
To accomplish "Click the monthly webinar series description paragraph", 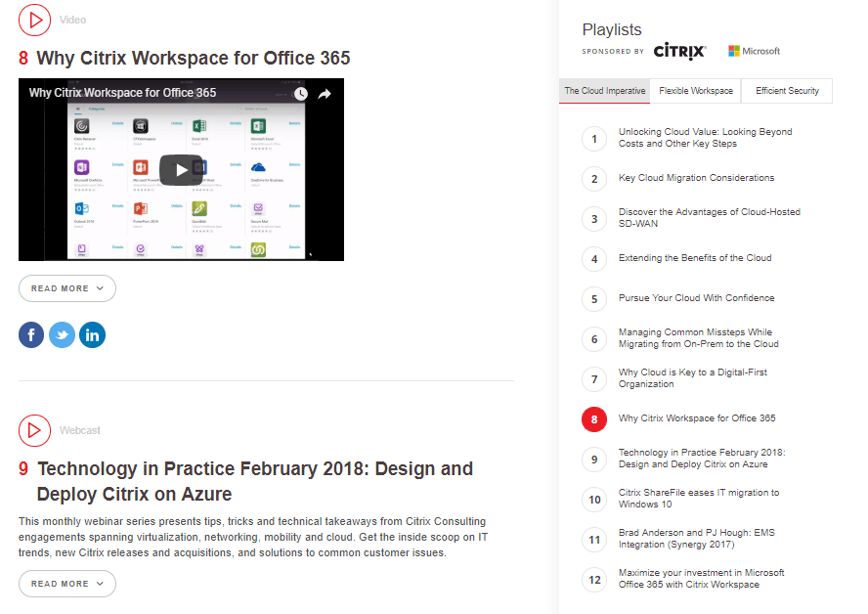I will [253, 537].
